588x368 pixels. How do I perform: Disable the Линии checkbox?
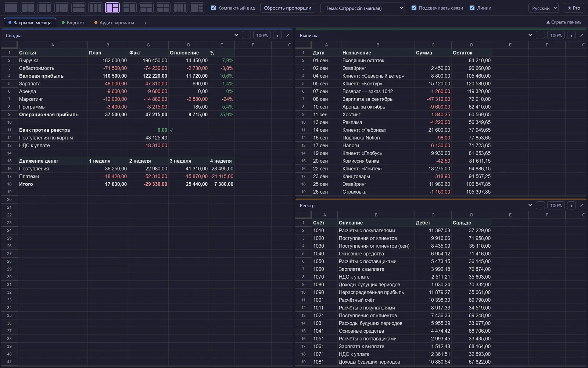[x=472, y=8]
